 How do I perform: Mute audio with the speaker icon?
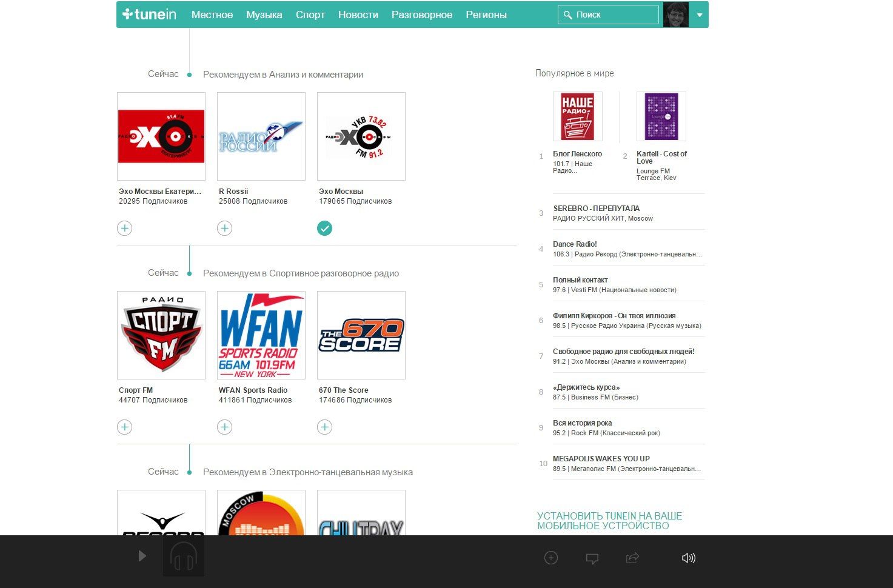click(x=689, y=558)
